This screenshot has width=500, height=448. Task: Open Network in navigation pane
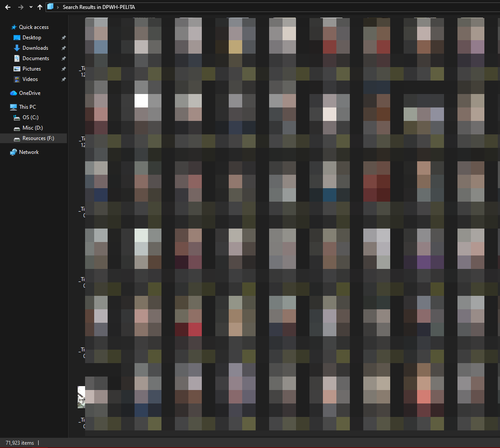click(x=29, y=152)
